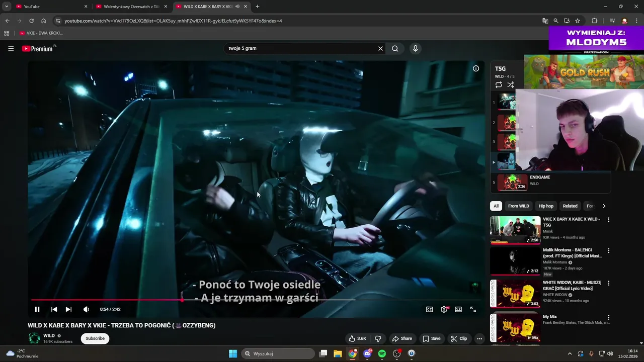This screenshot has height=362, width=644.
Task: Open more actions menu beside Clip
Action: click(x=479, y=338)
